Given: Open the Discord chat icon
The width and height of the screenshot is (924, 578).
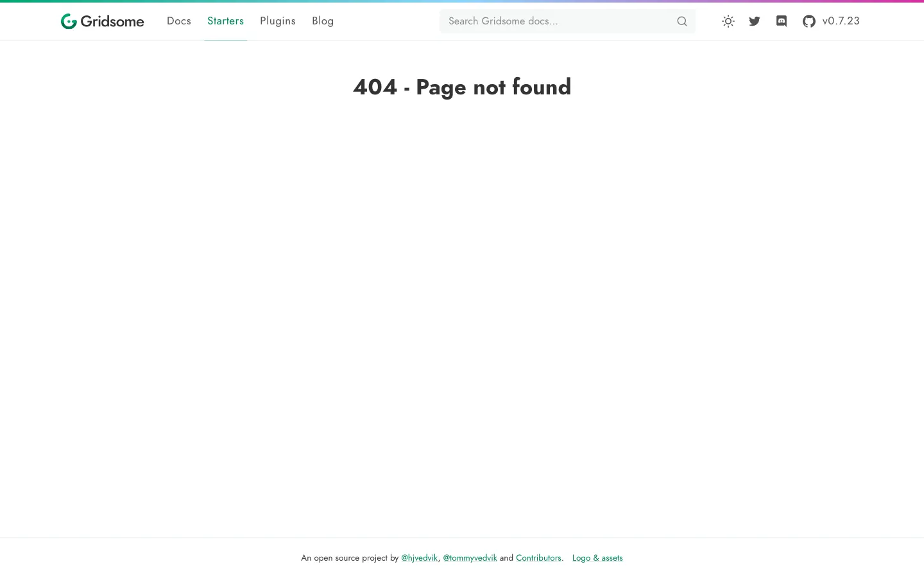Looking at the screenshot, I should coord(782,21).
